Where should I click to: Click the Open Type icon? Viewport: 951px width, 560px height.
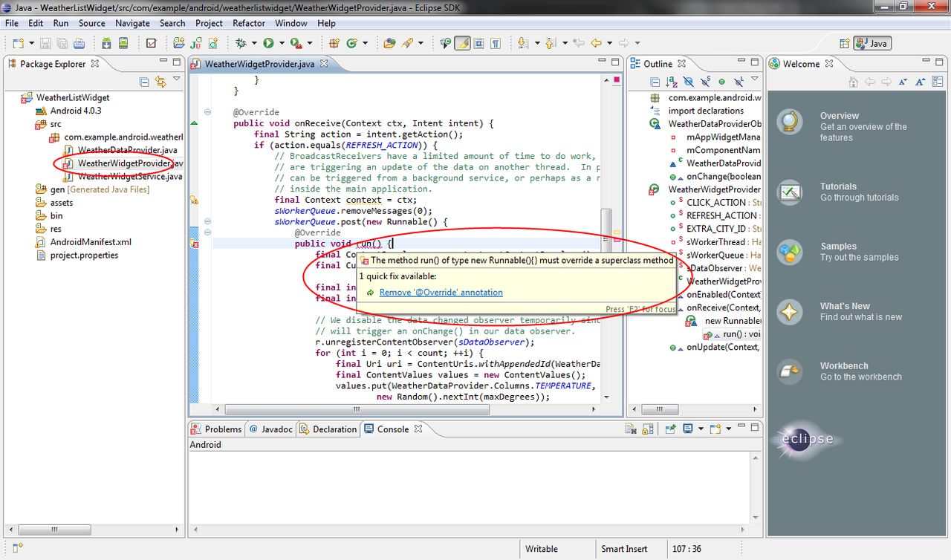pos(389,43)
